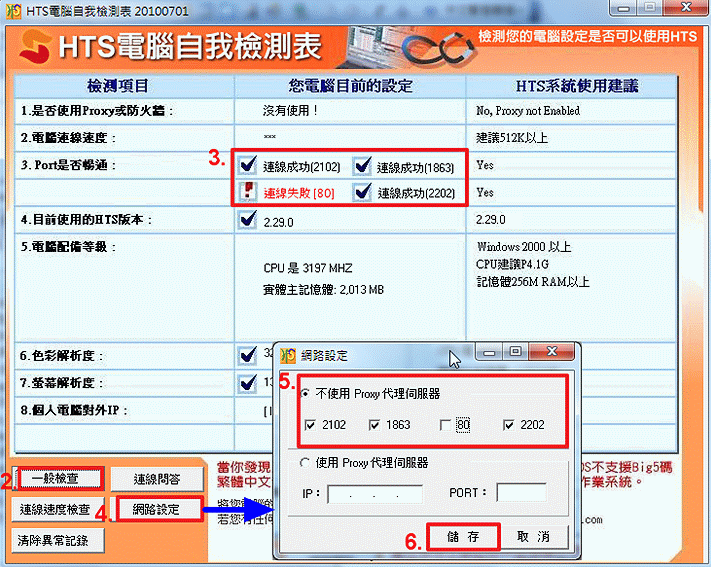The height and width of the screenshot is (567, 711).
Task: Click the 建議512K以上 recommendation text
Action: 511,138
